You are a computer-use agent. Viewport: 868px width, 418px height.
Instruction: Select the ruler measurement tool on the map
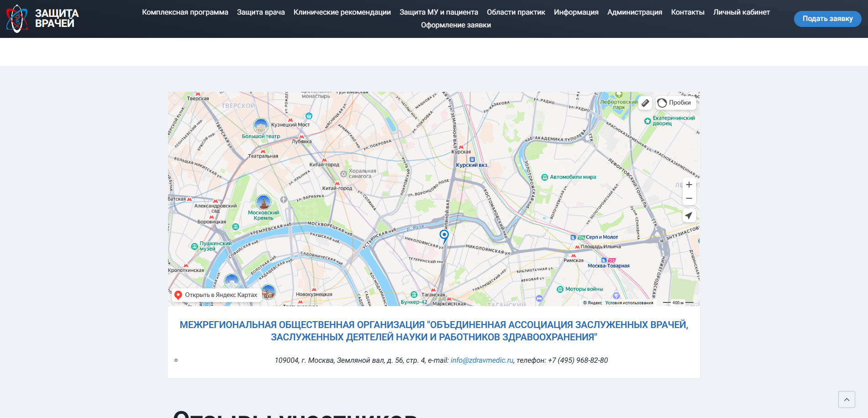(x=645, y=103)
